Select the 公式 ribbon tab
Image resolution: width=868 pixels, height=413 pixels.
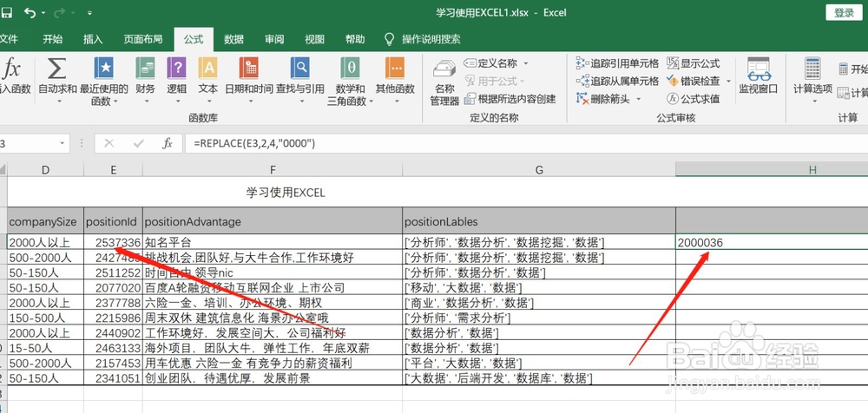[194, 39]
